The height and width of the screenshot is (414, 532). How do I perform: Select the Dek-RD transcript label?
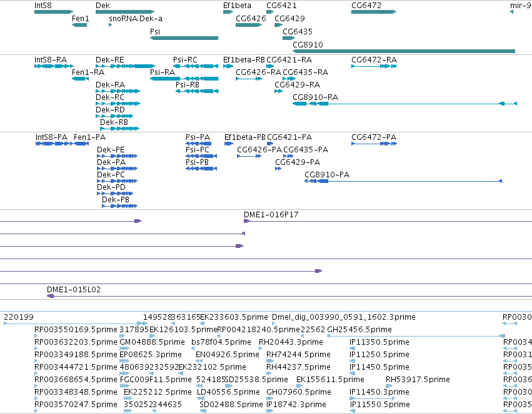(110, 110)
